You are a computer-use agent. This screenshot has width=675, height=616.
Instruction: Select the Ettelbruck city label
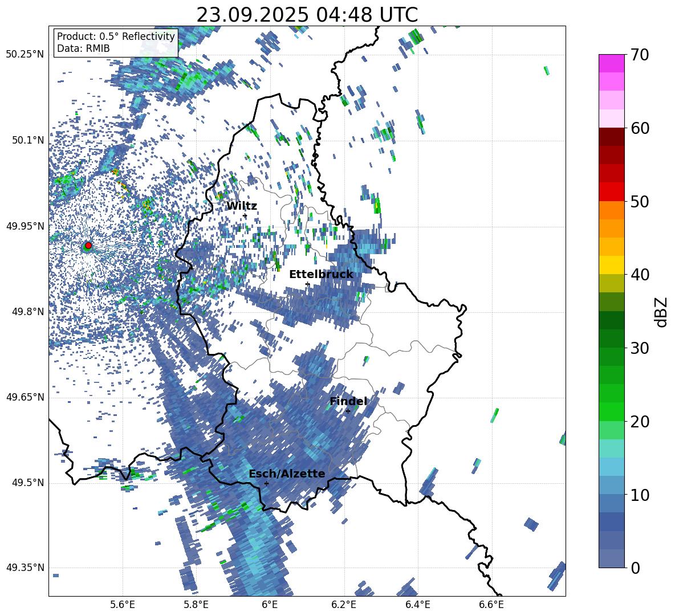pyautogui.click(x=321, y=275)
